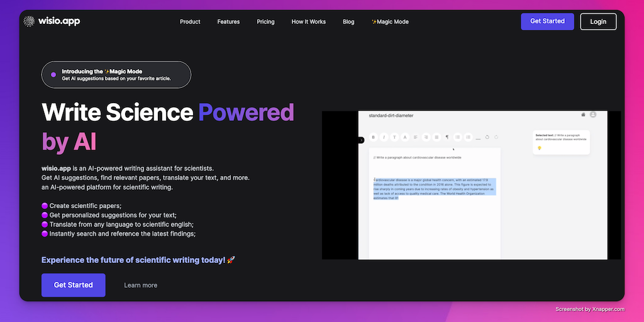Insert a horizontal rule line
This screenshot has height=322, width=644.
coord(478,139)
